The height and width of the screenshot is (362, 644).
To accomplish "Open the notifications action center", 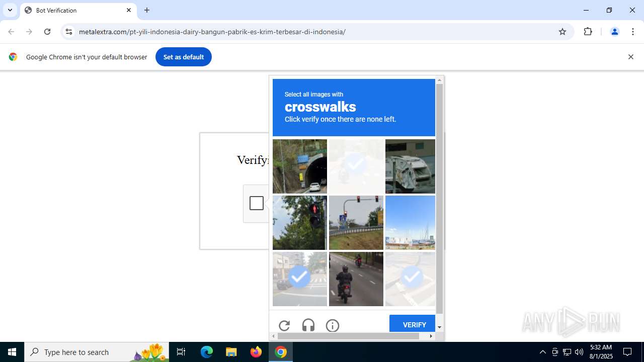I will (627, 352).
